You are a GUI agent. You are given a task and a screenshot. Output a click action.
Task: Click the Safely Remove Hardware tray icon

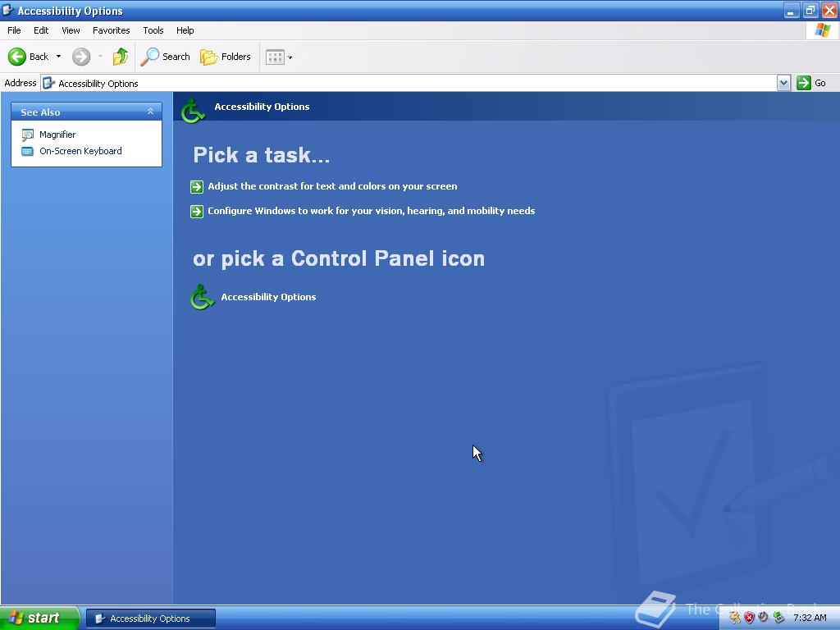pos(778,618)
